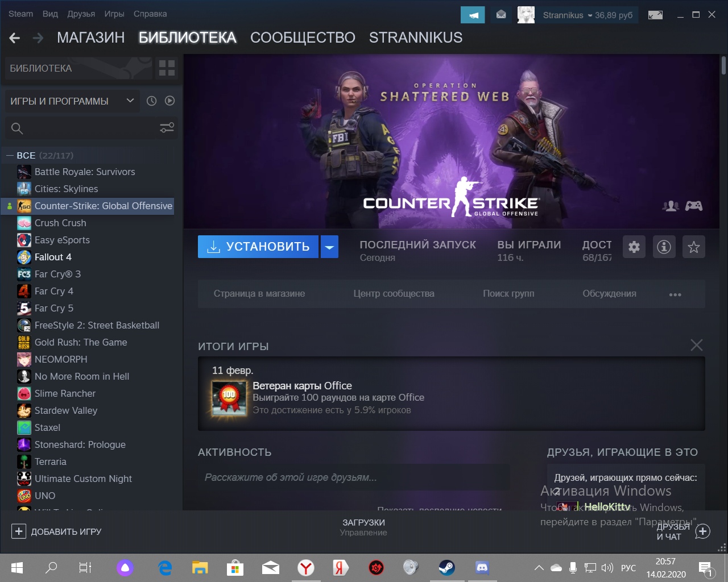Open the Игры и программы filter dropdown
This screenshot has width=728, height=582.
point(72,101)
